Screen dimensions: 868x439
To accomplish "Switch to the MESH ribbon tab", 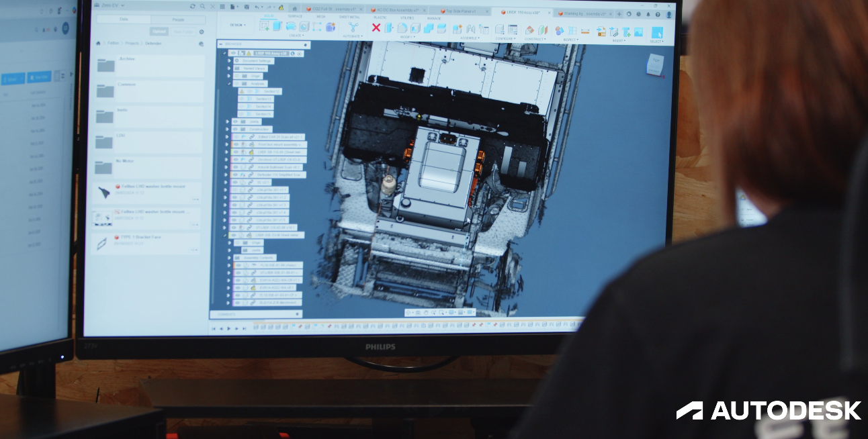I will coord(320,16).
